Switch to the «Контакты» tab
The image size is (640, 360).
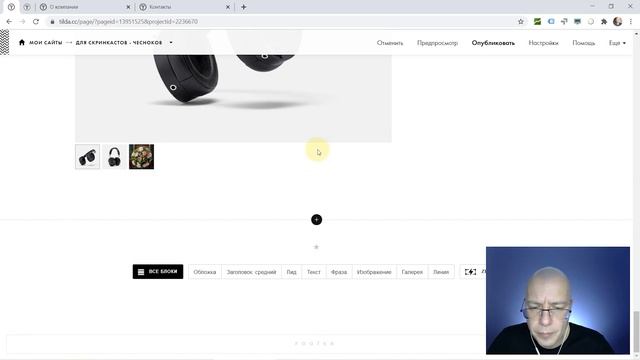(x=184, y=7)
